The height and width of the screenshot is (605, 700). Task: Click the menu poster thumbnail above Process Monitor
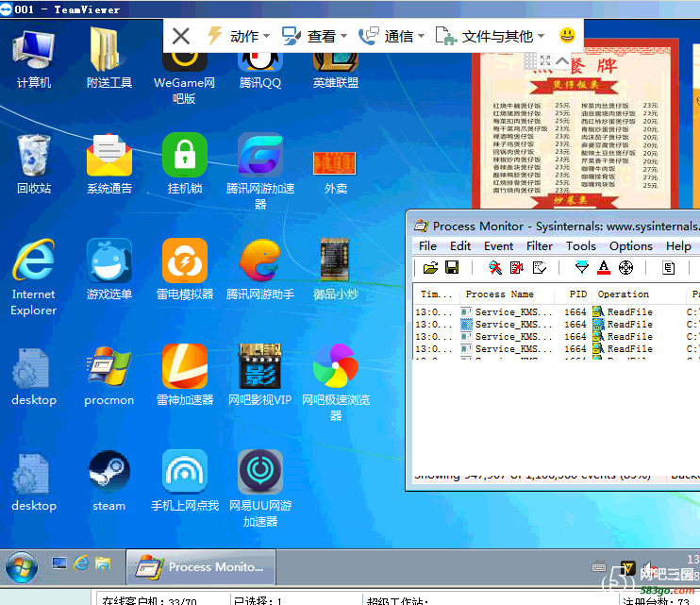[x=575, y=125]
